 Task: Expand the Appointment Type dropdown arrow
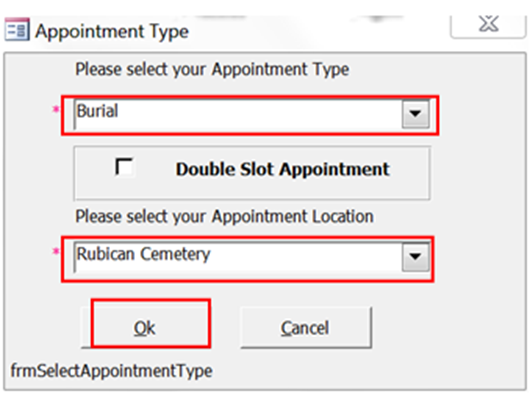tap(415, 114)
